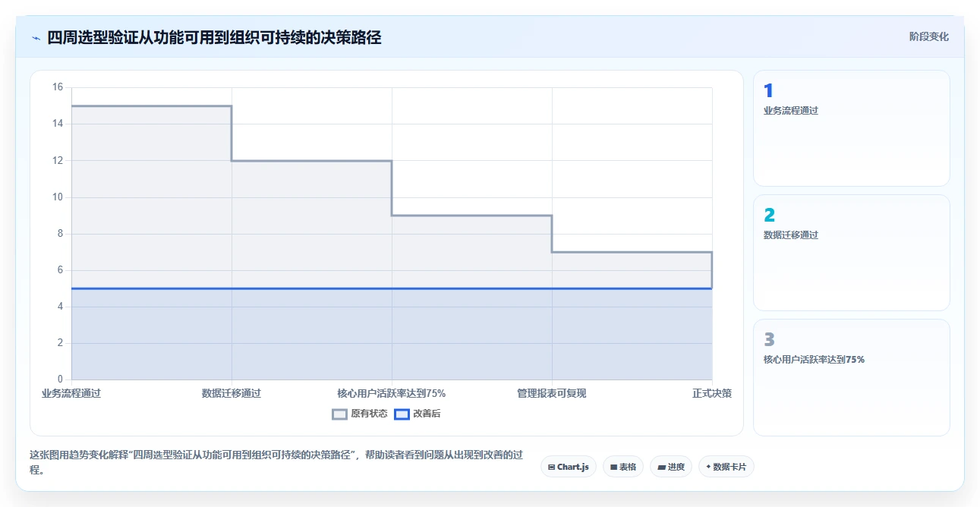Click the large number 3 on third card

click(x=769, y=340)
